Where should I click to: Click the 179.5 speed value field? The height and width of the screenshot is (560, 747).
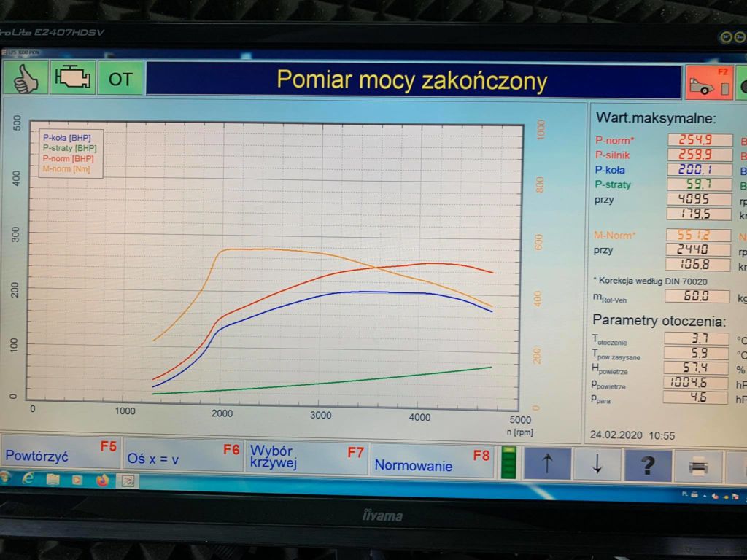click(698, 214)
